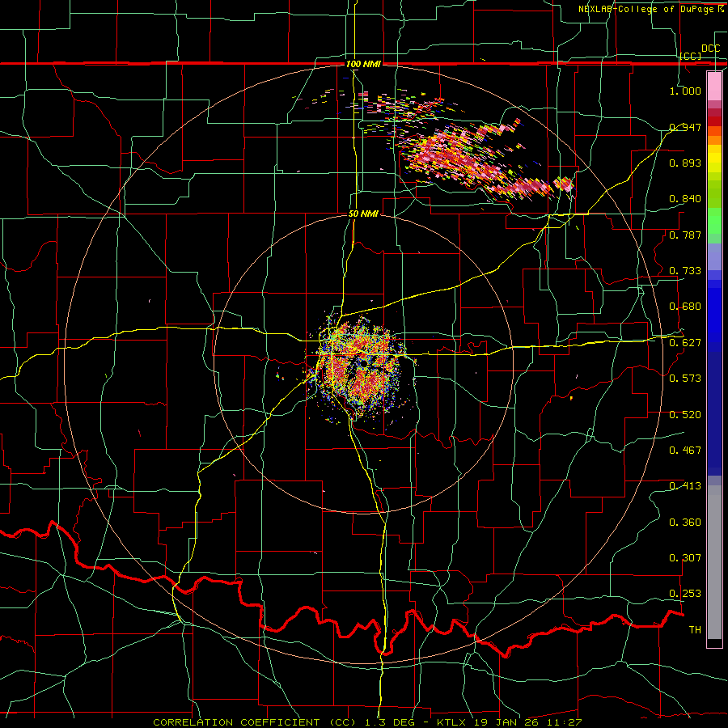Image resolution: width=728 pixels, height=728 pixels.
Task: Click the 50 NMI range ring label
Action: click(363, 214)
